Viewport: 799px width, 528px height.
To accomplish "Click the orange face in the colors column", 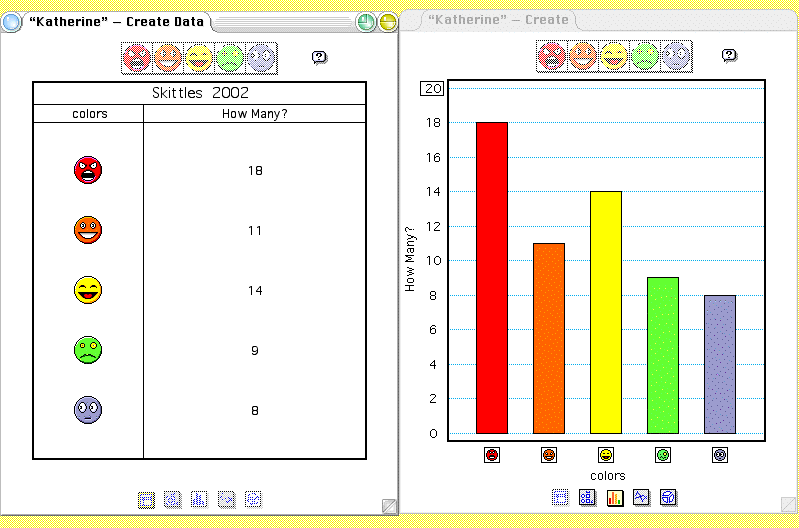I will pyautogui.click(x=88, y=230).
